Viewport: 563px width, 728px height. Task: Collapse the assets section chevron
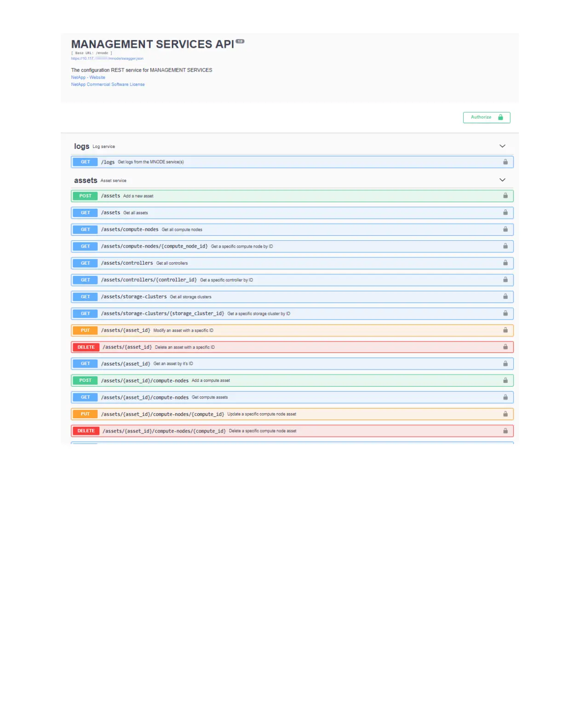pyautogui.click(x=502, y=180)
